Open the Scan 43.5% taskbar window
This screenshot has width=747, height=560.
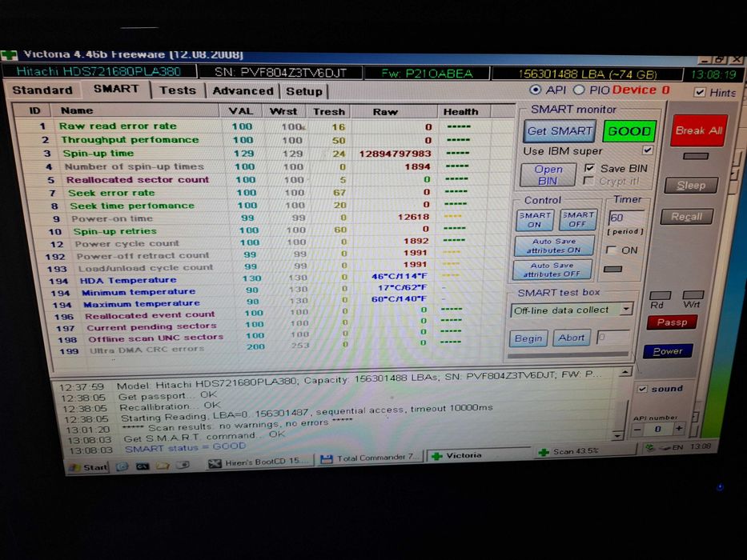pyautogui.click(x=584, y=451)
